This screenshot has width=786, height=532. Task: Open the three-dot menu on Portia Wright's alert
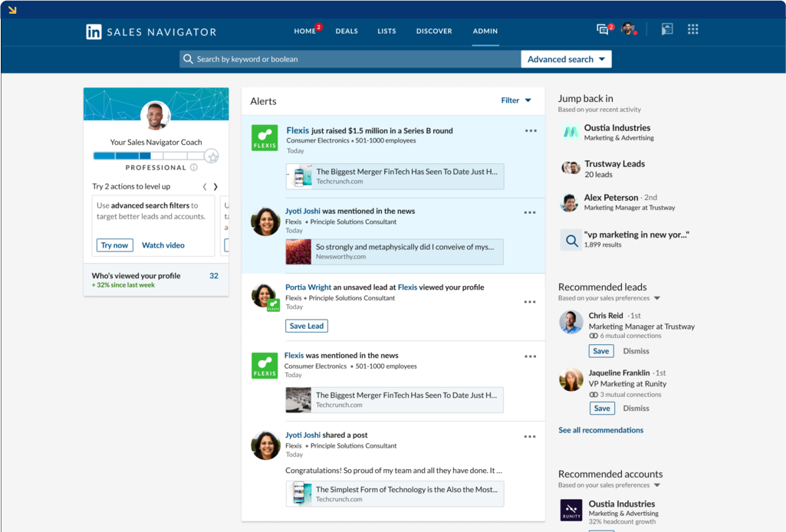pos(530,301)
